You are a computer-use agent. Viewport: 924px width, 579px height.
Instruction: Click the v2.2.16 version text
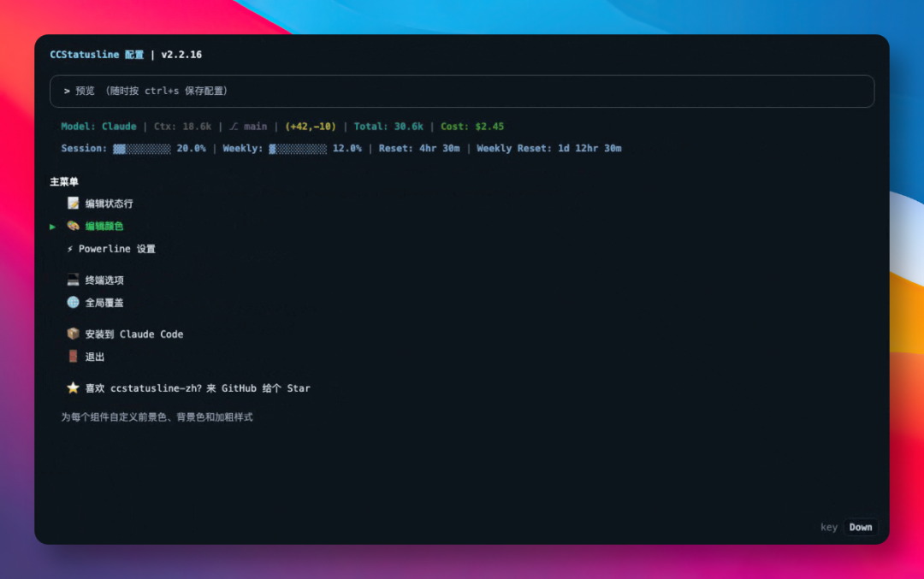[181, 54]
